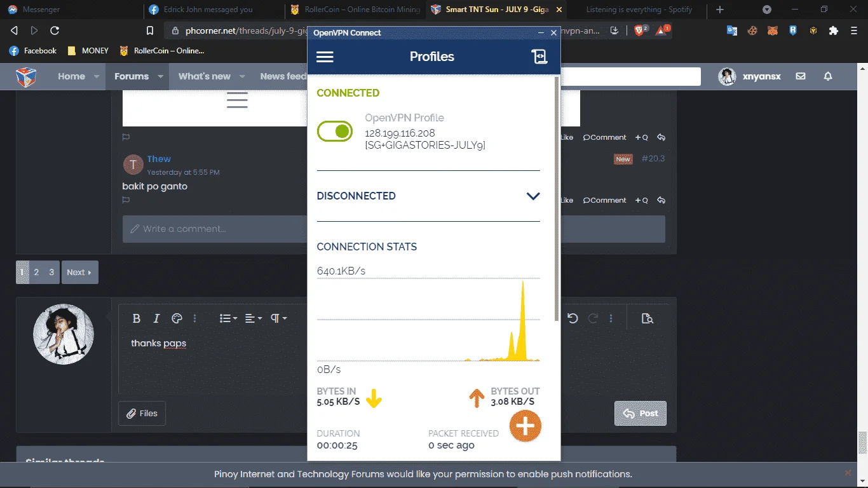
Task: Open the Forums nav item
Action: tap(132, 76)
